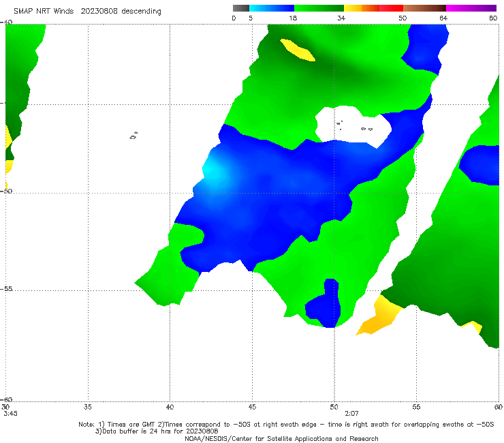Click the yellow-orange segment of the color bar
Image resolution: width=504 pixels, height=443 pixels.
coord(361,8)
